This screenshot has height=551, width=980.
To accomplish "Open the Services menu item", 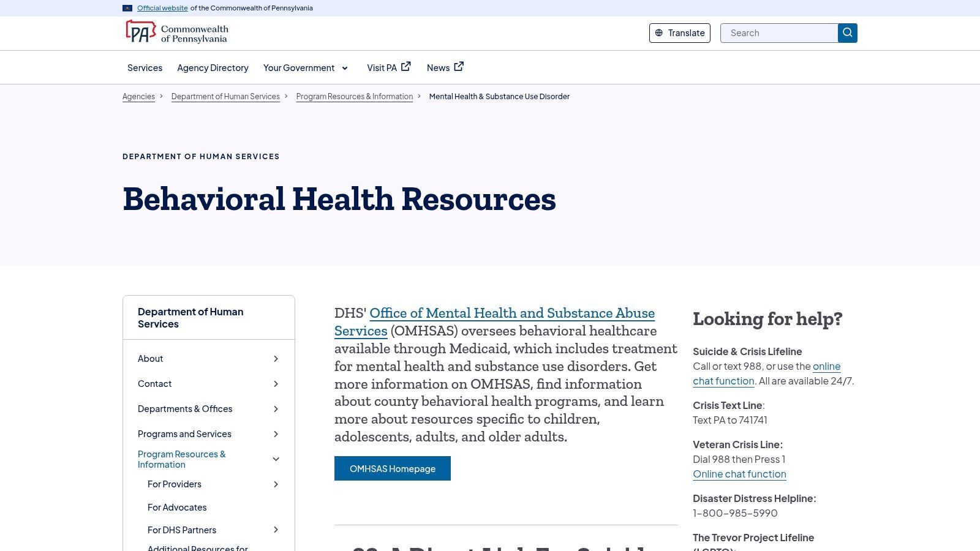I will [145, 68].
